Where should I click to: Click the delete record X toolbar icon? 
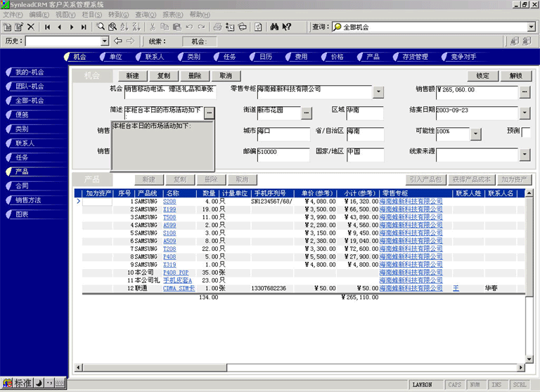tap(30, 27)
